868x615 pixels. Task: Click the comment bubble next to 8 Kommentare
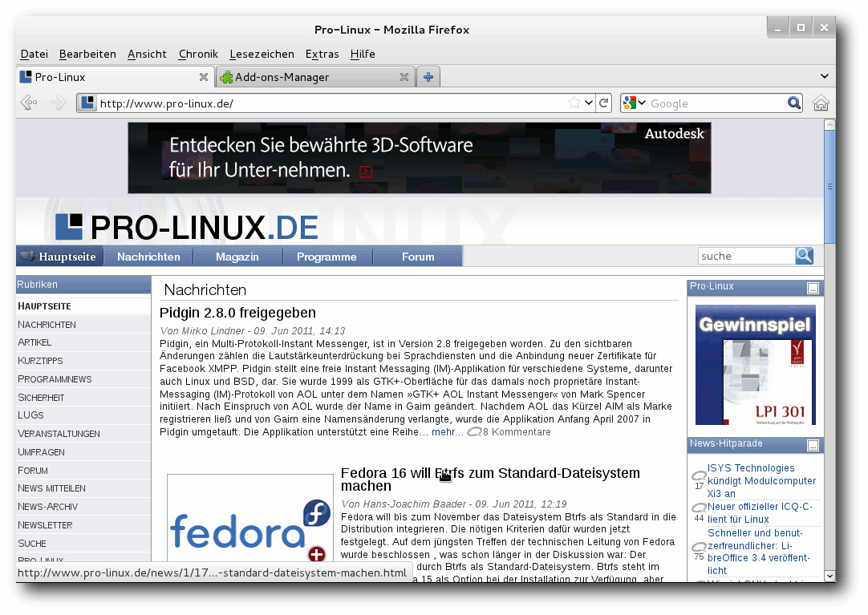474,432
